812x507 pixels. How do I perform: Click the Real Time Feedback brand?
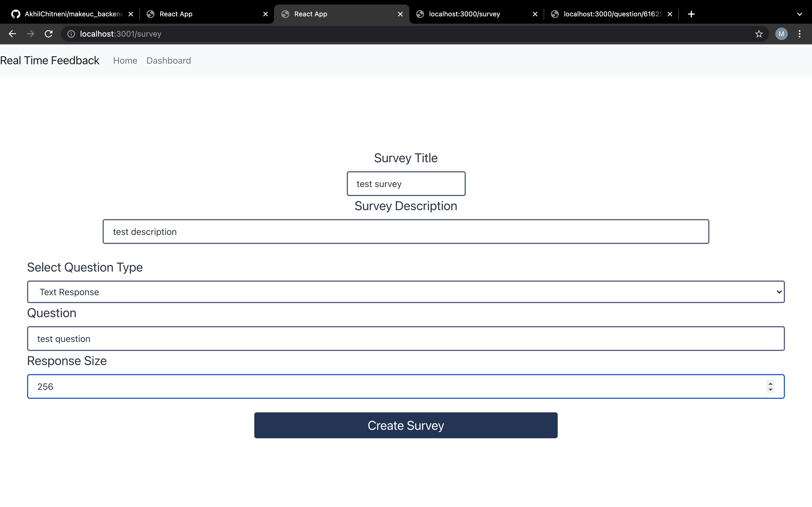click(x=50, y=61)
